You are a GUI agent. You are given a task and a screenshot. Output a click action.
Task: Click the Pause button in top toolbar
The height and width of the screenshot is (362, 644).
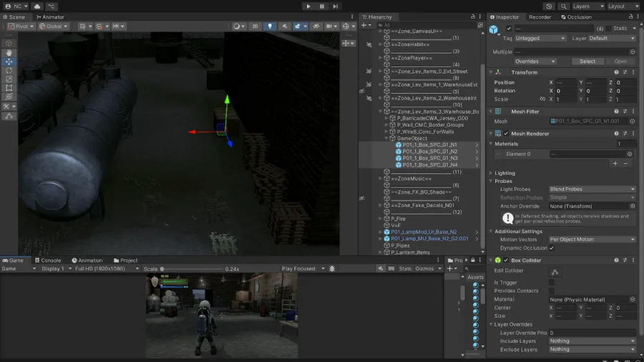[321, 6]
